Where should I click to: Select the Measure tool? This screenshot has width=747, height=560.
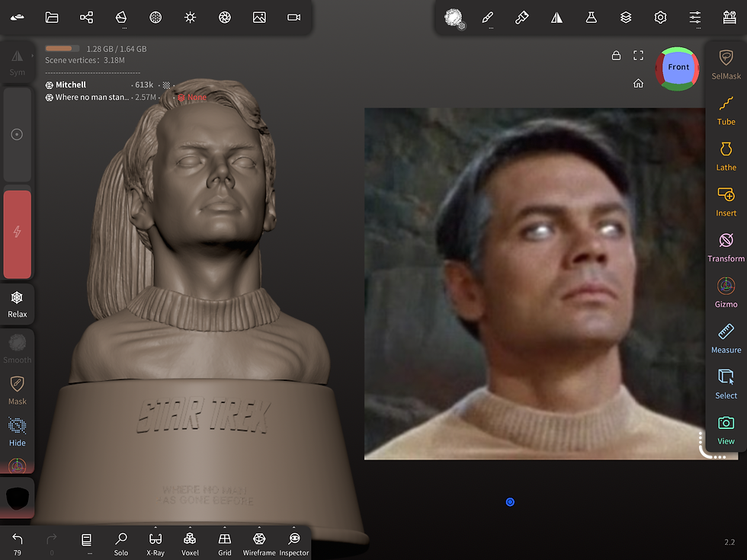pos(726,338)
